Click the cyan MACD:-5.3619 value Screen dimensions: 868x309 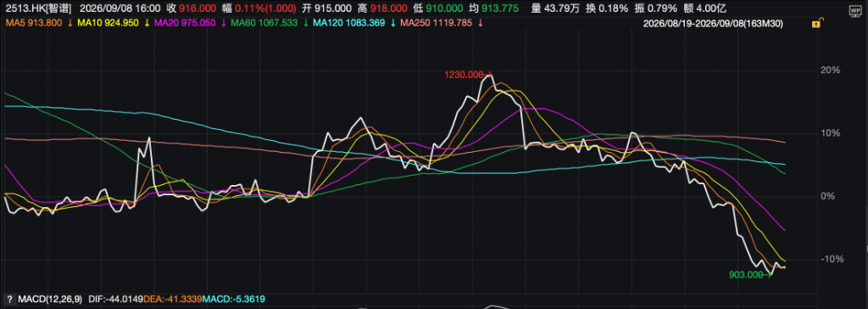(x=231, y=300)
